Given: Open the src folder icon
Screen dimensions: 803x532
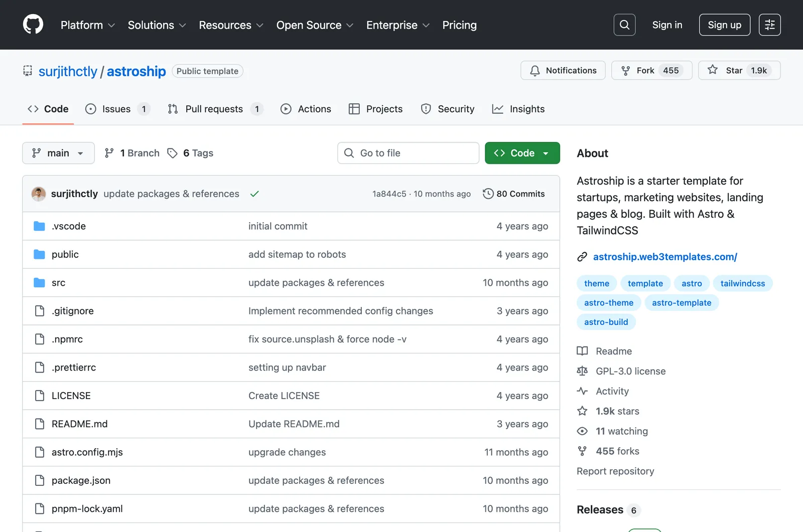Looking at the screenshot, I should point(39,283).
